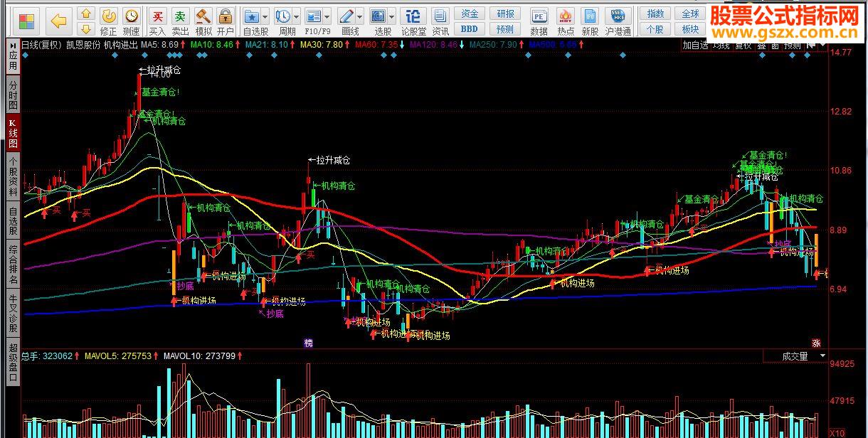Open the 超级盘口 sidebar tab
The image size is (868, 438).
click(13, 363)
